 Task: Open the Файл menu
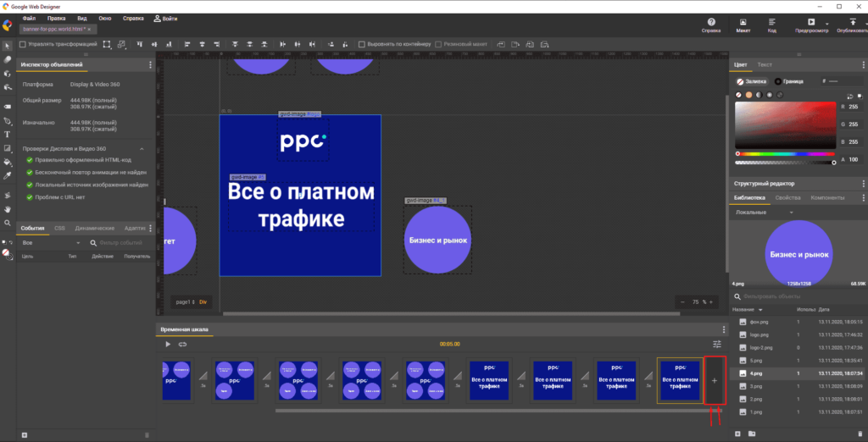tap(30, 17)
